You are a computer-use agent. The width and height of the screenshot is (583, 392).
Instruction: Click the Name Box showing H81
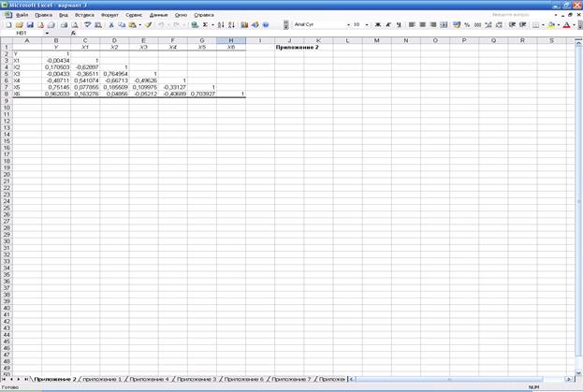(22, 33)
